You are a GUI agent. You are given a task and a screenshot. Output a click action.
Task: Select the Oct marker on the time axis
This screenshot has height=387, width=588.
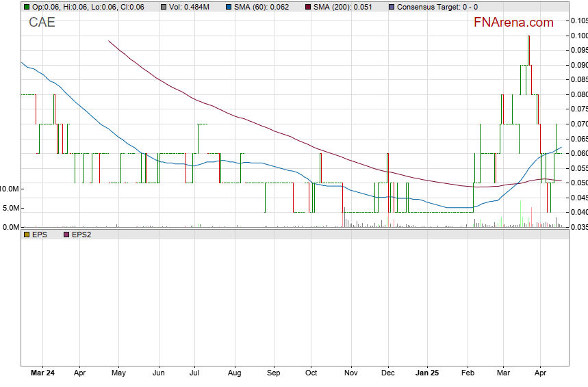click(311, 374)
